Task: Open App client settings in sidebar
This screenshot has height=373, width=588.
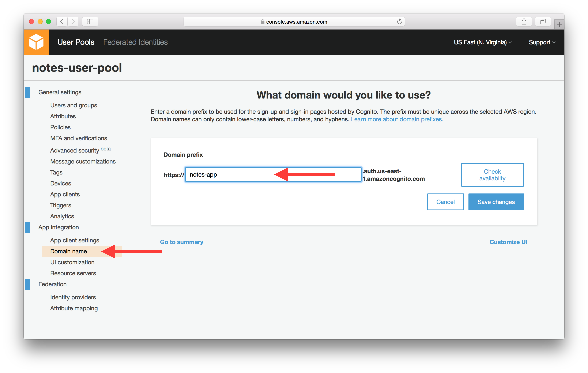Action: click(x=75, y=240)
